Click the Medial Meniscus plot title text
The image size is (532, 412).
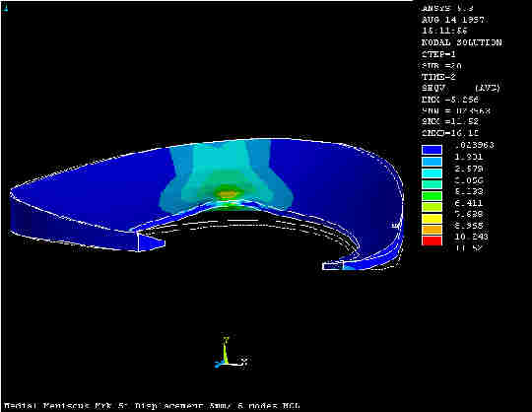point(152,405)
